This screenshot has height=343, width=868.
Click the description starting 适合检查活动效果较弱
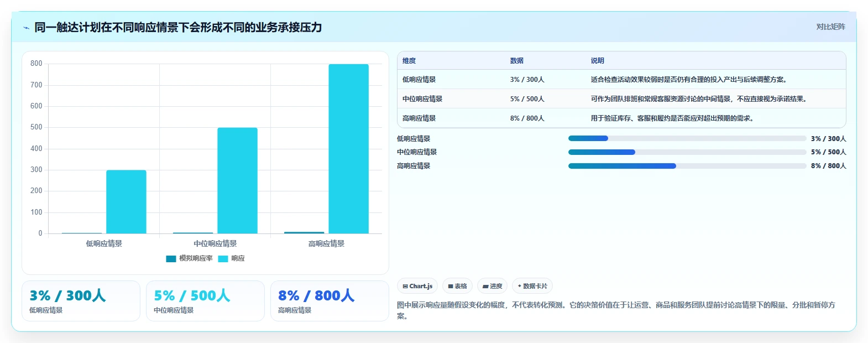(689, 80)
